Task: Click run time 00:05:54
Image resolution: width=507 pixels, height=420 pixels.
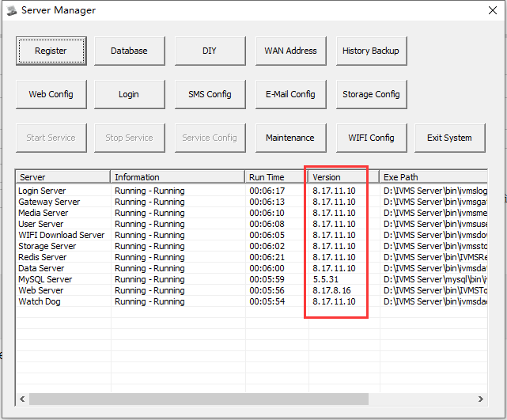Action: pyautogui.click(x=267, y=301)
